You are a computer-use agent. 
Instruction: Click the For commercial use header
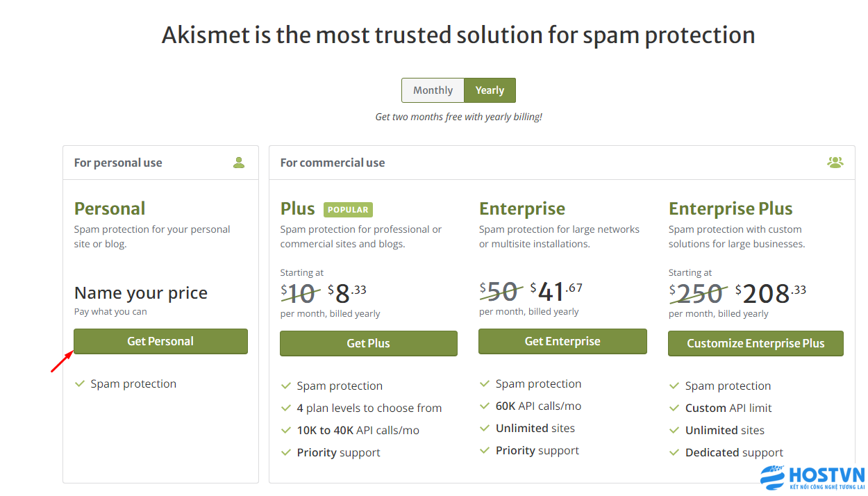(x=333, y=163)
